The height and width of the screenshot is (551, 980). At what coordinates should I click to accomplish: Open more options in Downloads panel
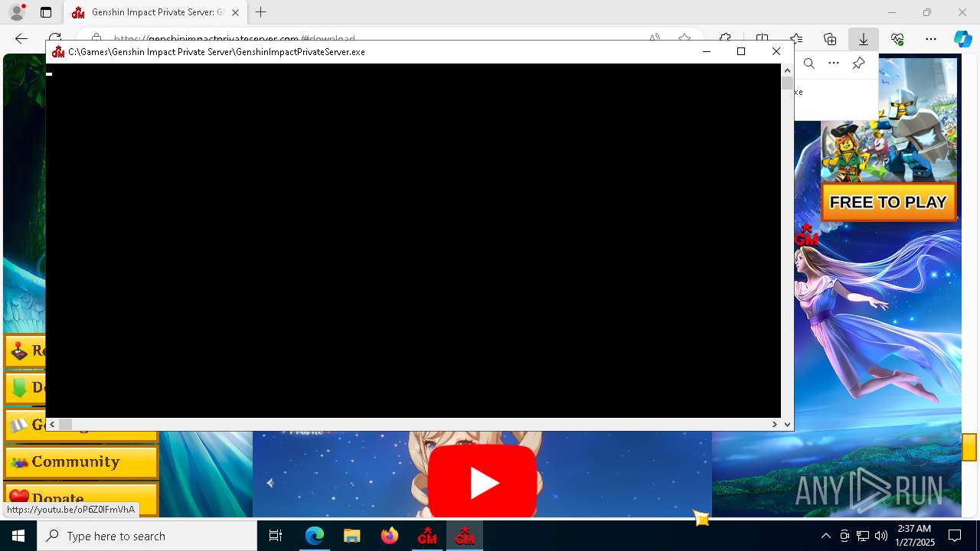(x=834, y=64)
